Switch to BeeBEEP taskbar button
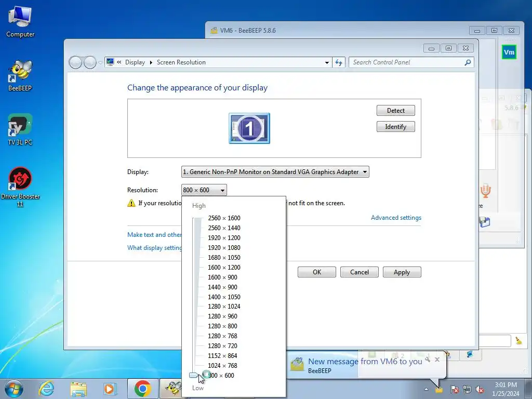 tap(171, 389)
